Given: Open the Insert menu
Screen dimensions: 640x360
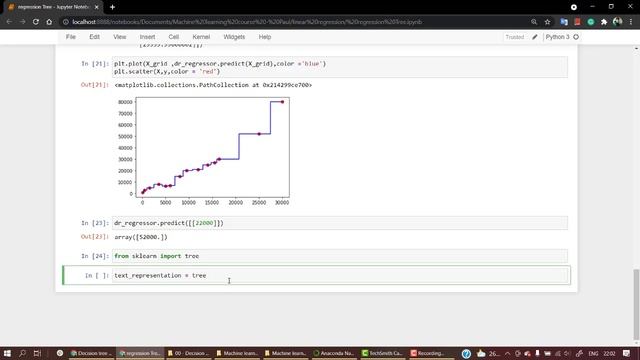Looking at the screenshot, I should tap(147, 37).
